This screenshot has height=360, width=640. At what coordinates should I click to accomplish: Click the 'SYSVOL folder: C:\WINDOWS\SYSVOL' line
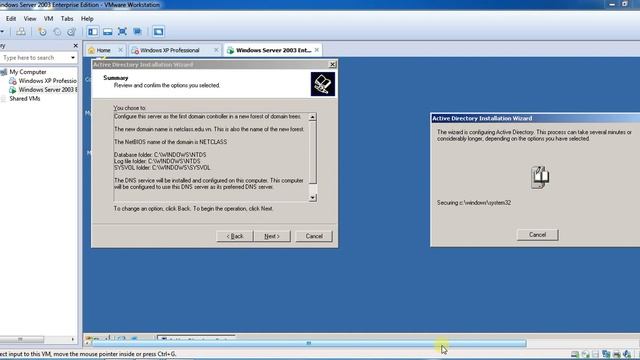[x=162, y=168]
